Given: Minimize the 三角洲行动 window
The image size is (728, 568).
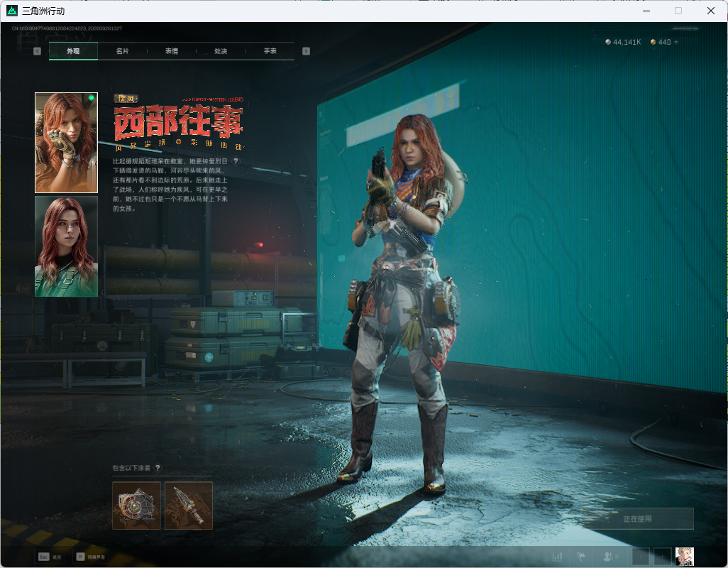Looking at the screenshot, I should click(646, 11).
